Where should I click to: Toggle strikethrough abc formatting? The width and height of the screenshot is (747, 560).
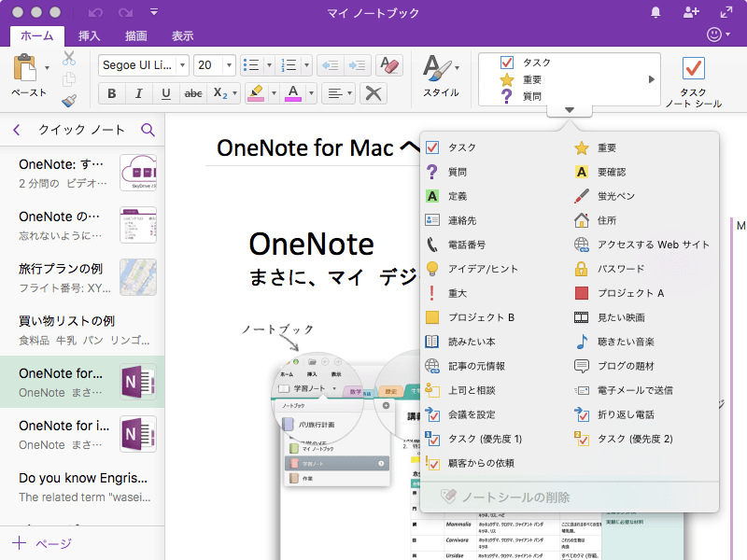click(193, 93)
